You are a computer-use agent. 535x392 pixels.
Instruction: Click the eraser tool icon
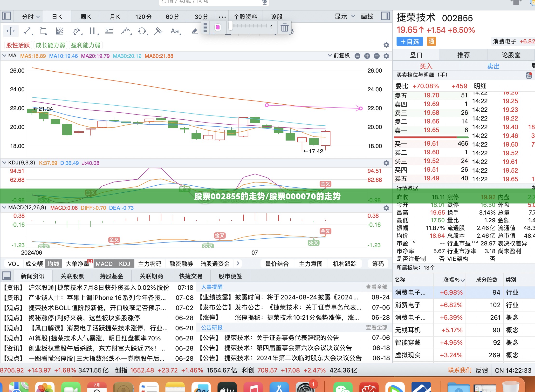(195, 31)
